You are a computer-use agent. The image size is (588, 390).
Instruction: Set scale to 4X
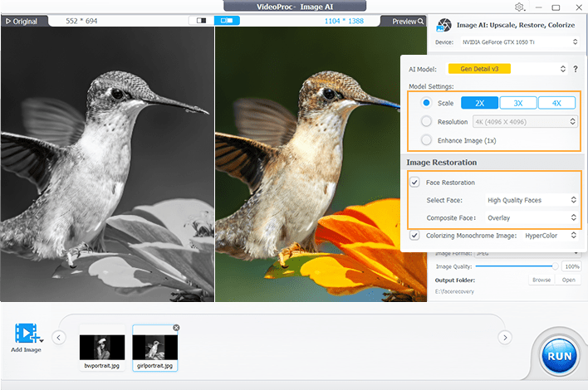coord(556,103)
